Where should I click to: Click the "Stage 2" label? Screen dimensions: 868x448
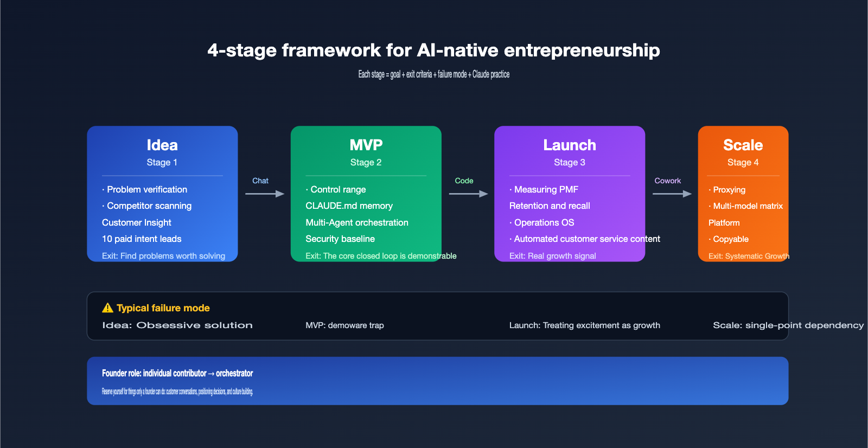click(x=366, y=162)
